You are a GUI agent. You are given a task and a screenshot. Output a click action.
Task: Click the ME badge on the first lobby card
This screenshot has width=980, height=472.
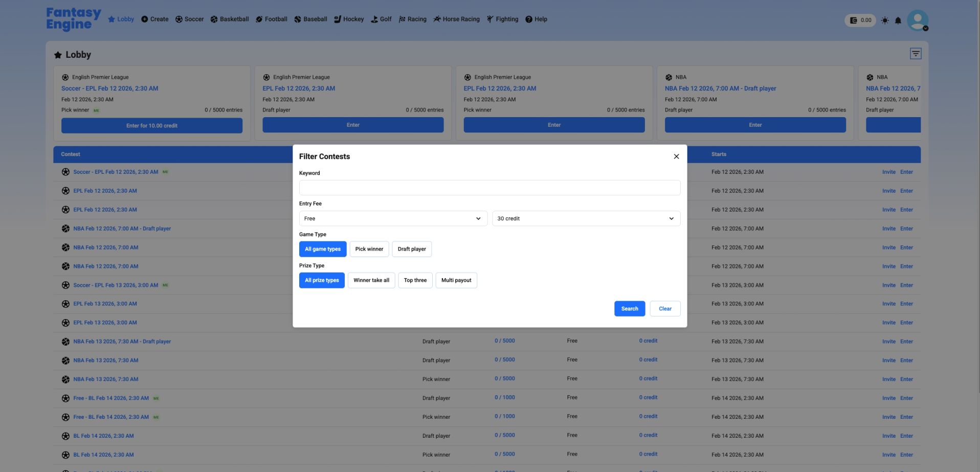coord(96,110)
